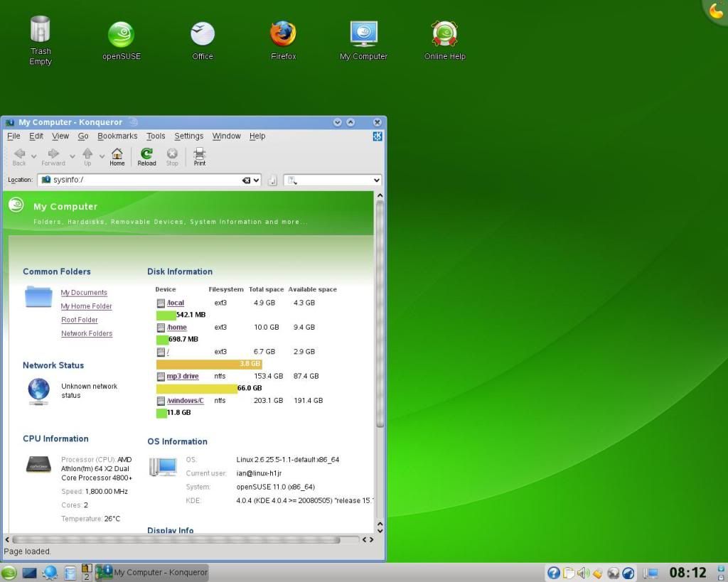
Task: Open the My Home Folder link
Action: 86,306
